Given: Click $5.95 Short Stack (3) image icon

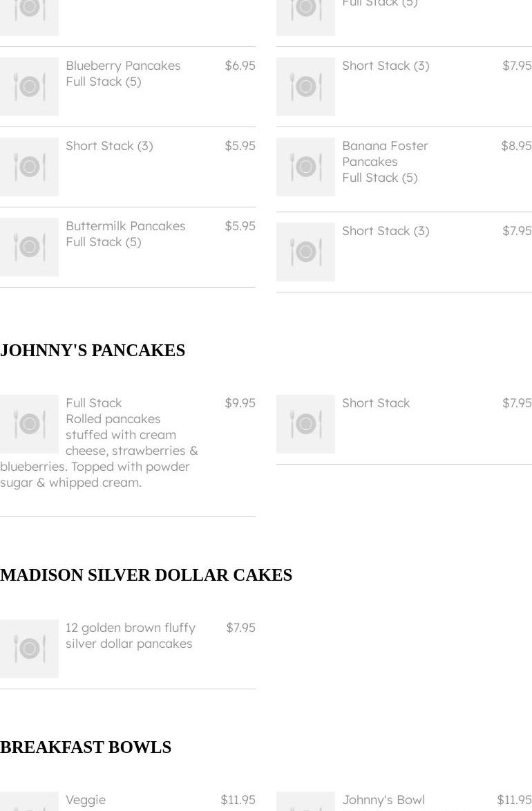Looking at the screenshot, I should click(x=29, y=167).
